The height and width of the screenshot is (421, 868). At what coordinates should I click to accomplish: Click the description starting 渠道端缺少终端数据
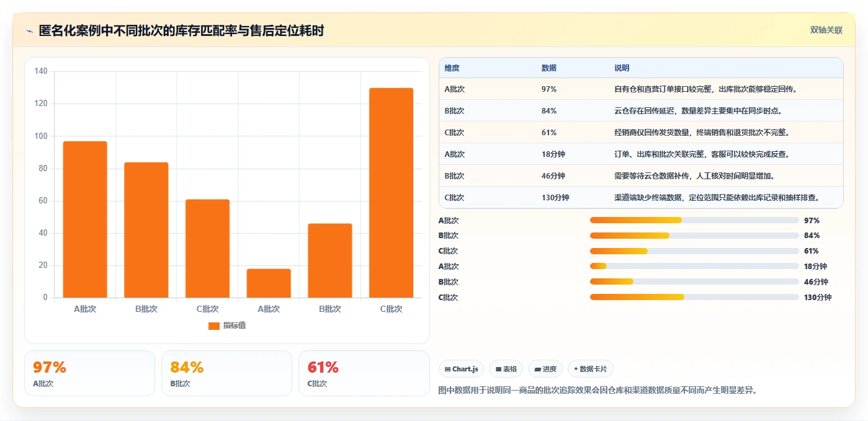coord(719,198)
